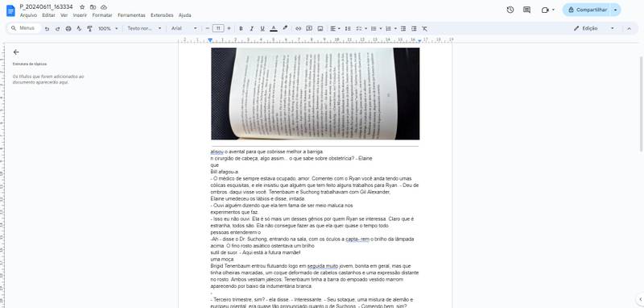Open the checklist options dropdown
Viewport: 644px width, 308px height.
[361, 28]
